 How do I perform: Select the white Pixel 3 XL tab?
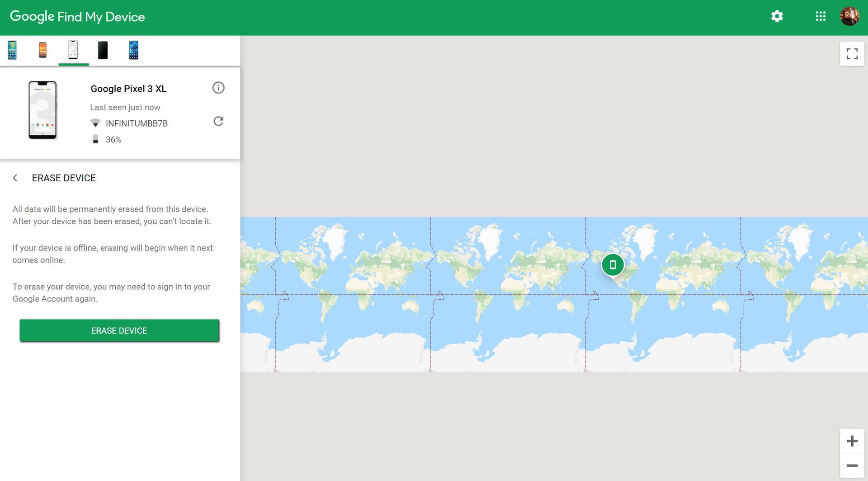73,50
